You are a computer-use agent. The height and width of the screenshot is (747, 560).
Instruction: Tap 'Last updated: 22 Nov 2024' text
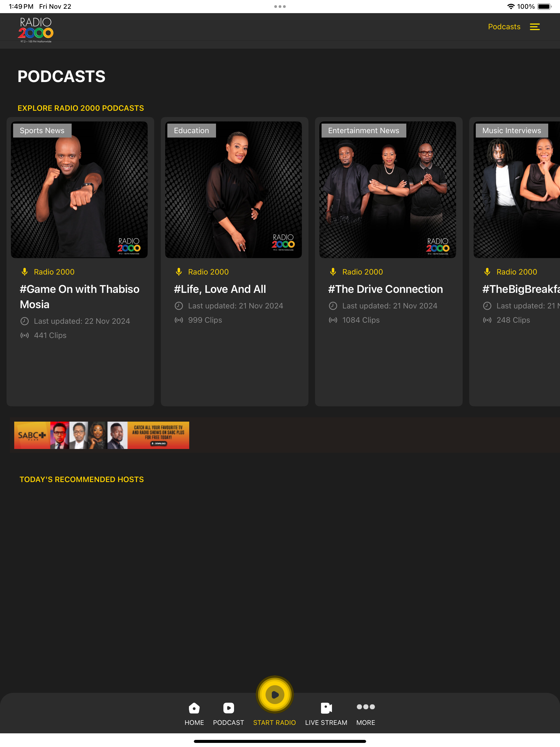coord(82,321)
